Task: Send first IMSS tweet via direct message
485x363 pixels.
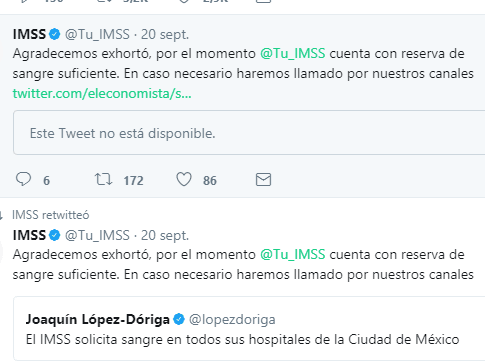Action: 263,179
